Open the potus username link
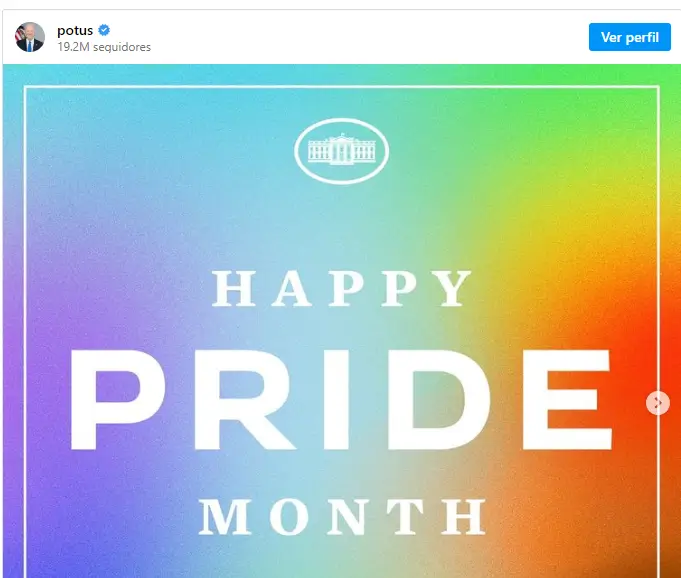The image size is (681, 578). click(75, 31)
